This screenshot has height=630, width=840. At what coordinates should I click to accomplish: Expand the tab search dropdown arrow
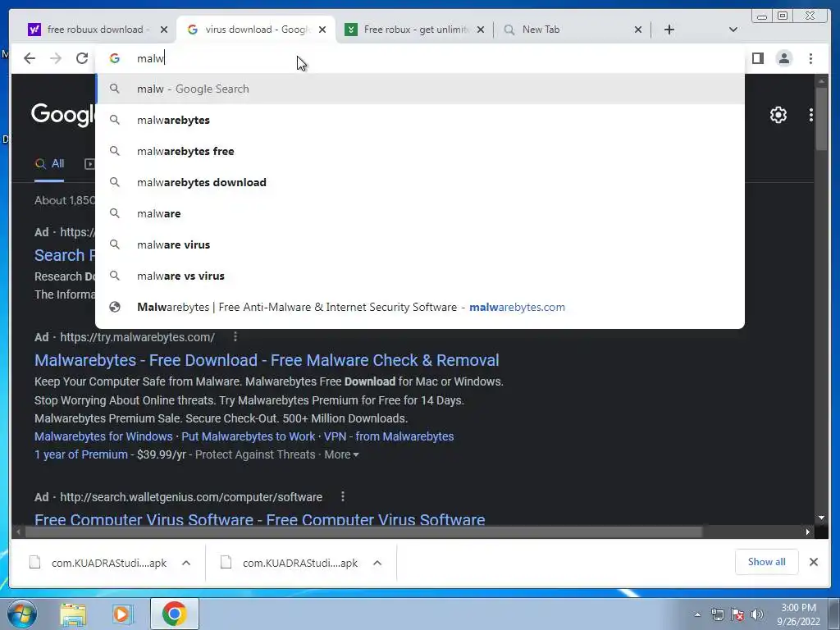[733, 30]
